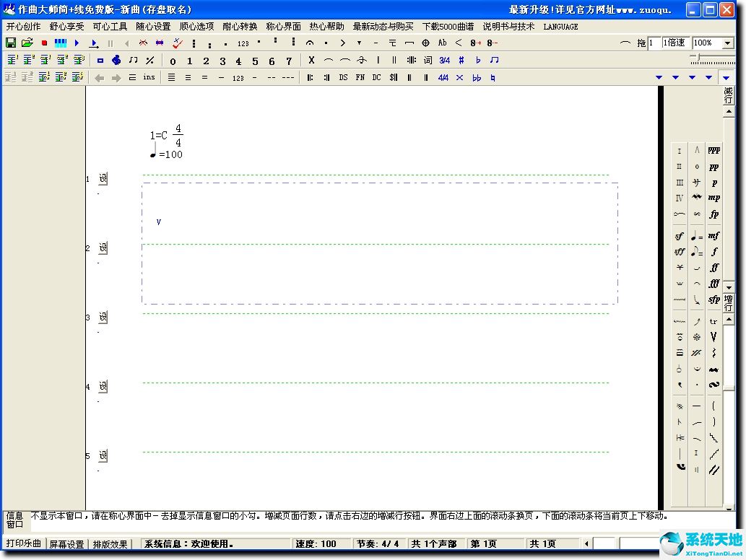This screenshot has height=560, width=746.
Task: Click the third blue dropdown triangle on third toolbar
Action: 692,77
